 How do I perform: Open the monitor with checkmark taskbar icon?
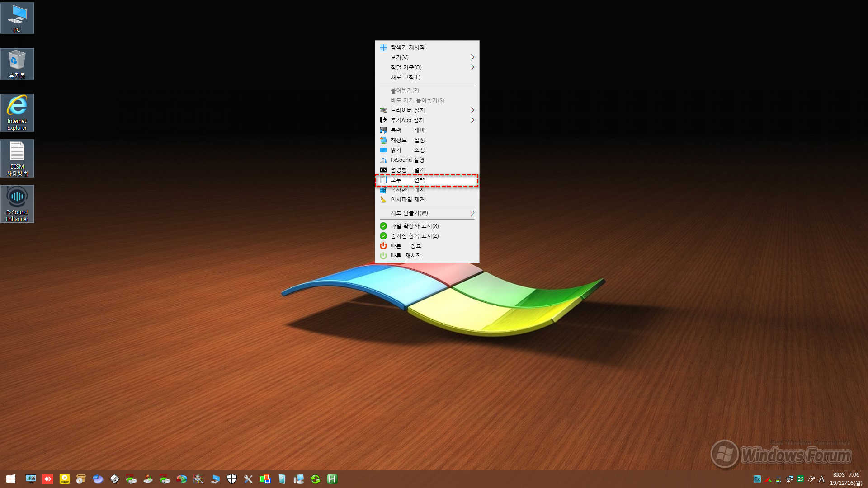pos(215,479)
